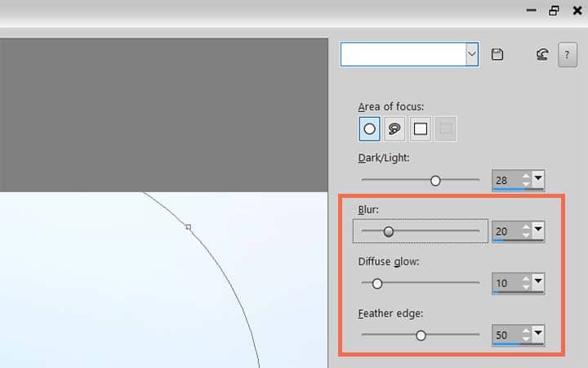Open the Diffuse glow pop-up slider arrow
The width and height of the screenshot is (588, 368).
point(538,280)
